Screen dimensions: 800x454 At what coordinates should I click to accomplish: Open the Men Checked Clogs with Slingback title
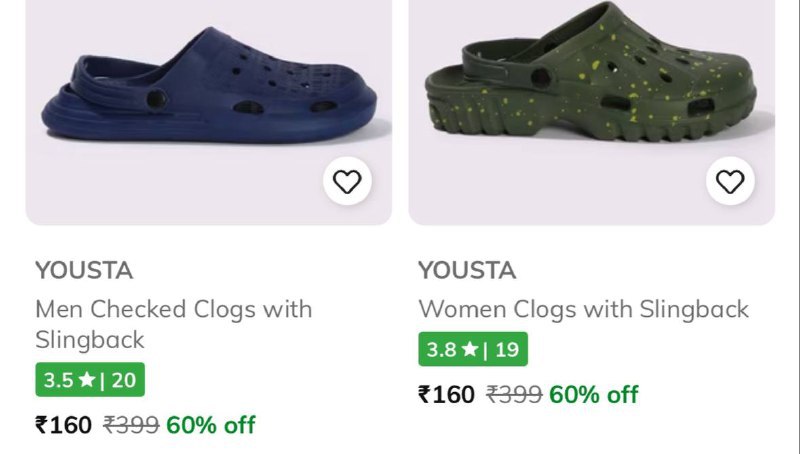[173, 323]
